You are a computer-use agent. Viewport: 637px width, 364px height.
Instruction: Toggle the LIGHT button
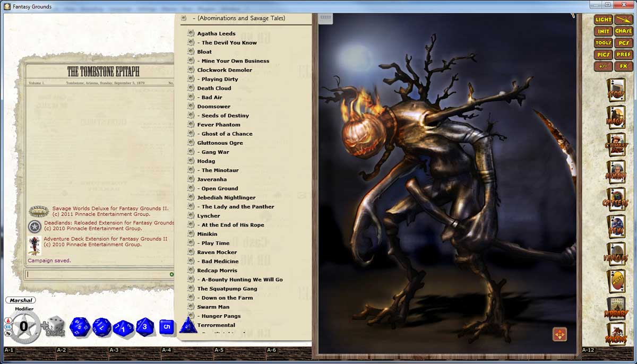(x=602, y=19)
